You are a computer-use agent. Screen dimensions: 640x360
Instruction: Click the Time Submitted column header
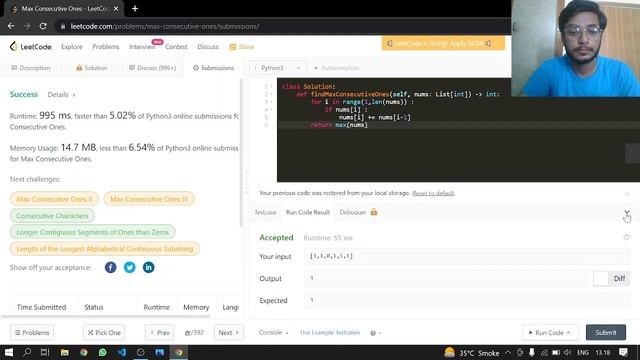tap(41, 307)
